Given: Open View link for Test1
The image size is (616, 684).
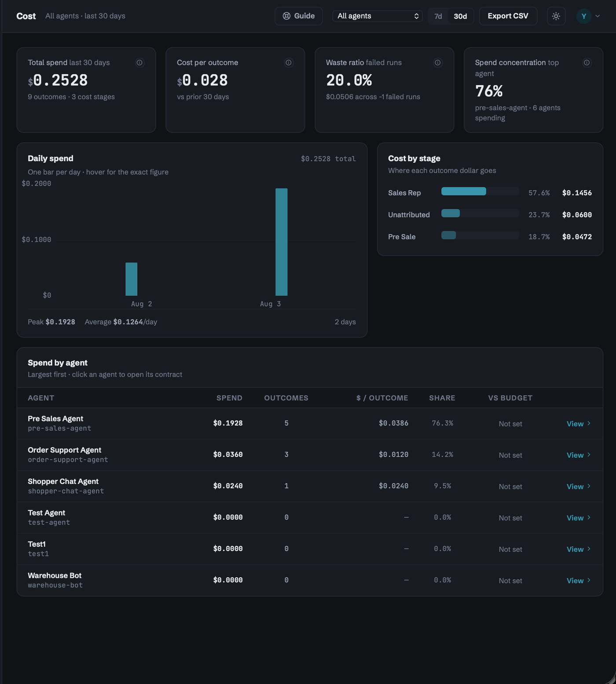Looking at the screenshot, I should pos(578,549).
